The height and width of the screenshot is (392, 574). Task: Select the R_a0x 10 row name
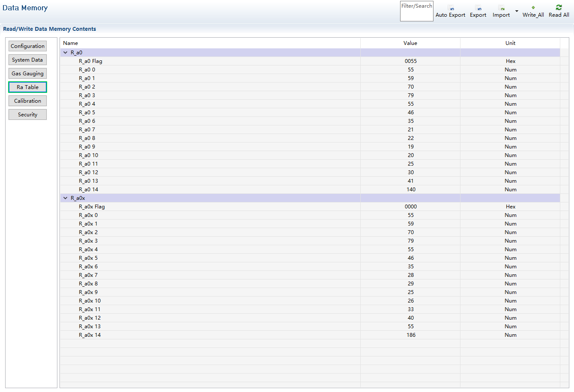click(x=90, y=301)
